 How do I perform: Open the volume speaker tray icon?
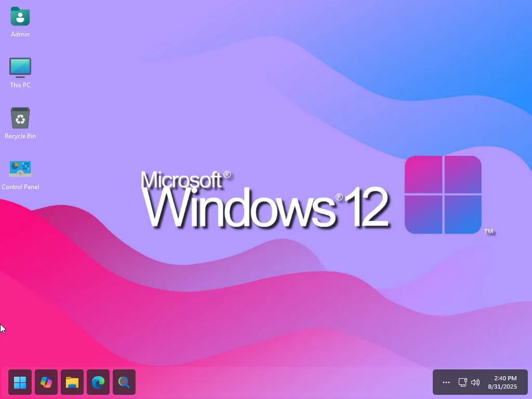pos(475,382)
